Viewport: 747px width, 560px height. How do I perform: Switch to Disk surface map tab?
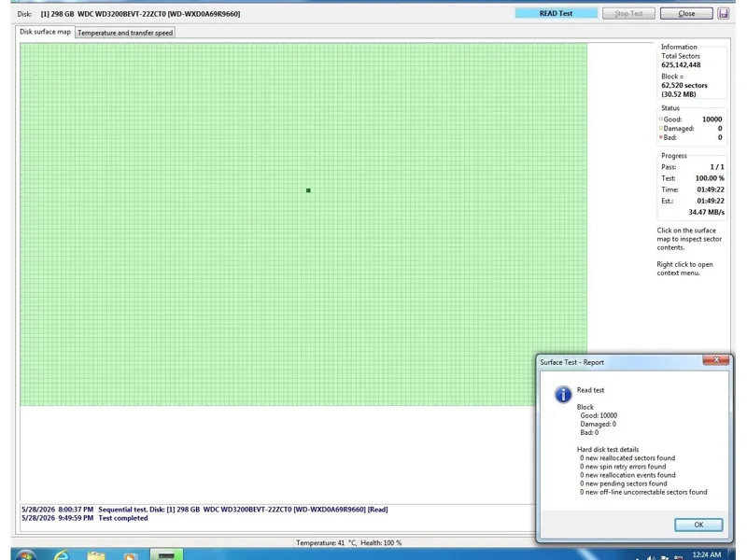point(45,32)
